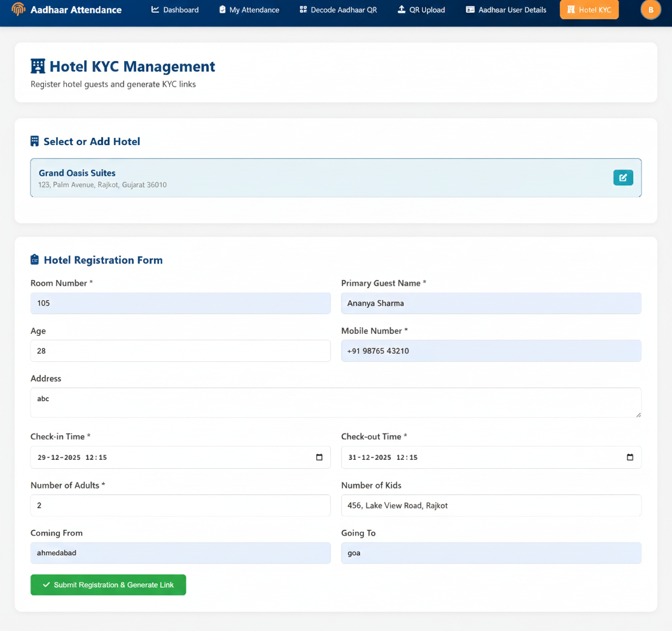Image resolution: width=672 pixels, height=631 pixels.
Task: Open the B profile avatar menu
Action: (650, 10)
